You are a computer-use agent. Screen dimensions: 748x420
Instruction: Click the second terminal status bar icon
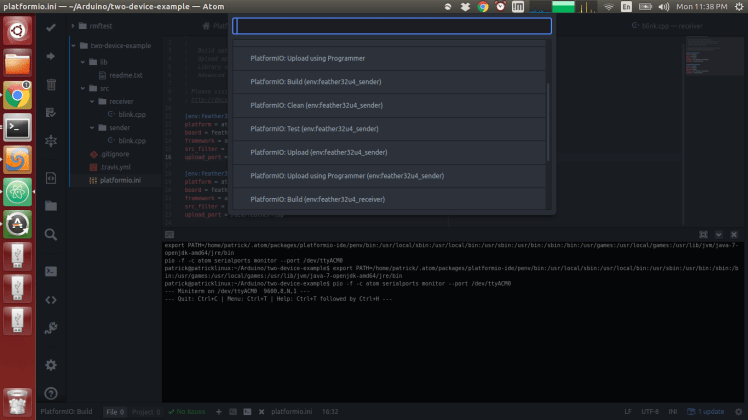coord(247,411)
